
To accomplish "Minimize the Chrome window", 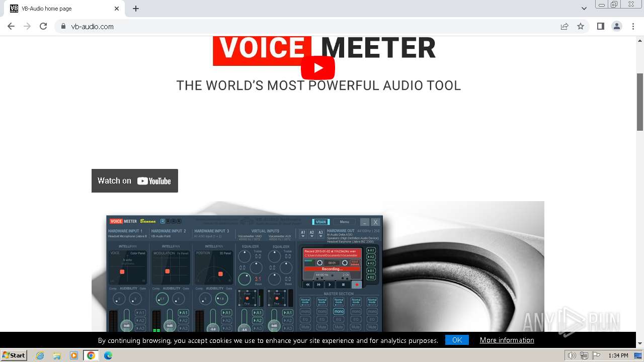I will tap(601, 5).
